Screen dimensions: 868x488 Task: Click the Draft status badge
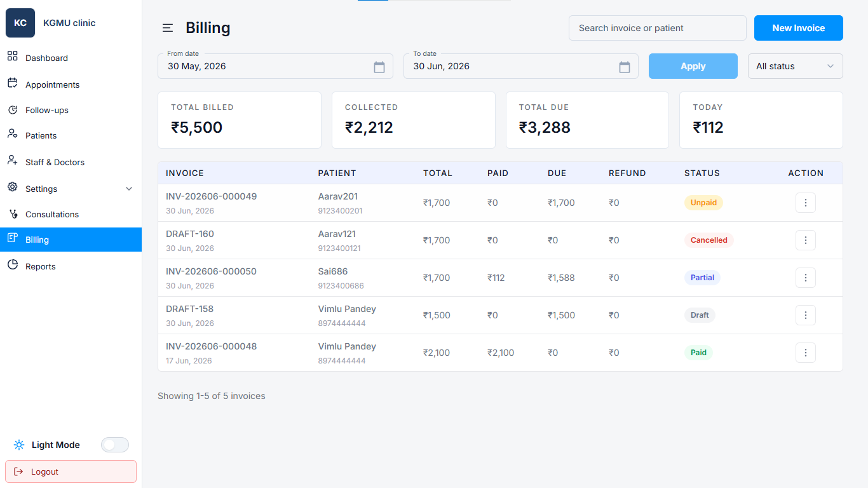(x=700, y=315)
